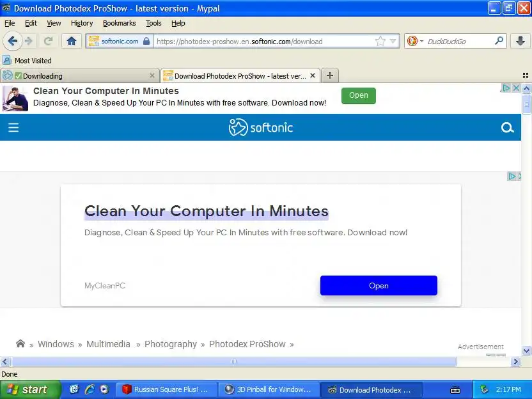Image resolution: width=532 pixels, height=399 pixels.
Task: Switch to 3D Pinball taskbar button
Action: pyautogui.click(x=269, y=389)
